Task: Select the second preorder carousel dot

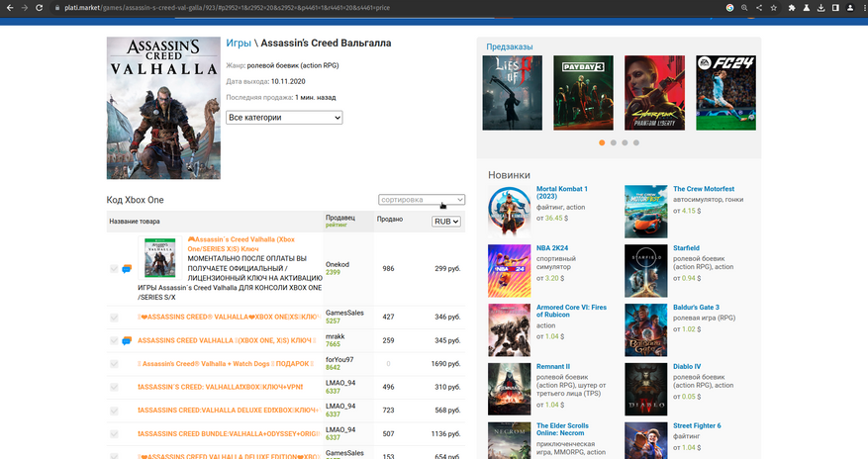Action: 614,142
